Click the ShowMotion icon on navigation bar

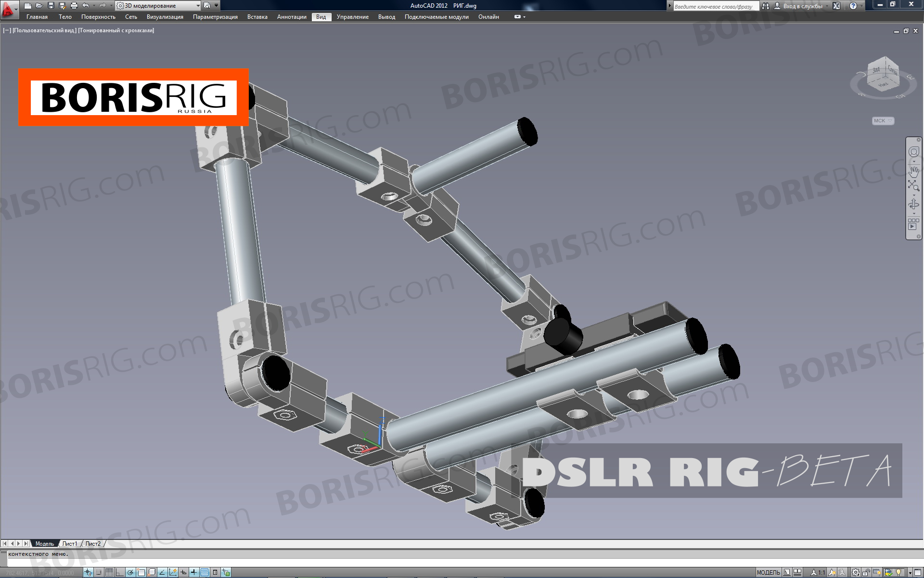pyautogui.click(x=913, y=224)
